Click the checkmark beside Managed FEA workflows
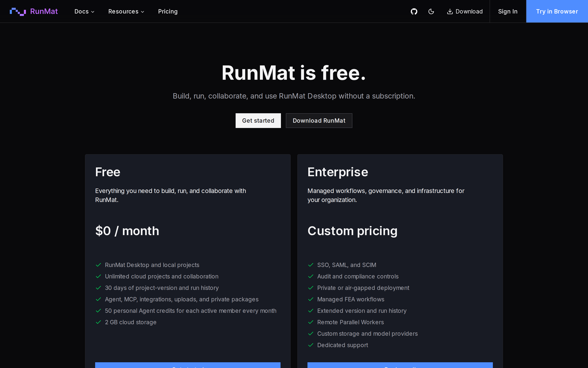The width and height of the screenshot is (588, 368). point(311,299)
